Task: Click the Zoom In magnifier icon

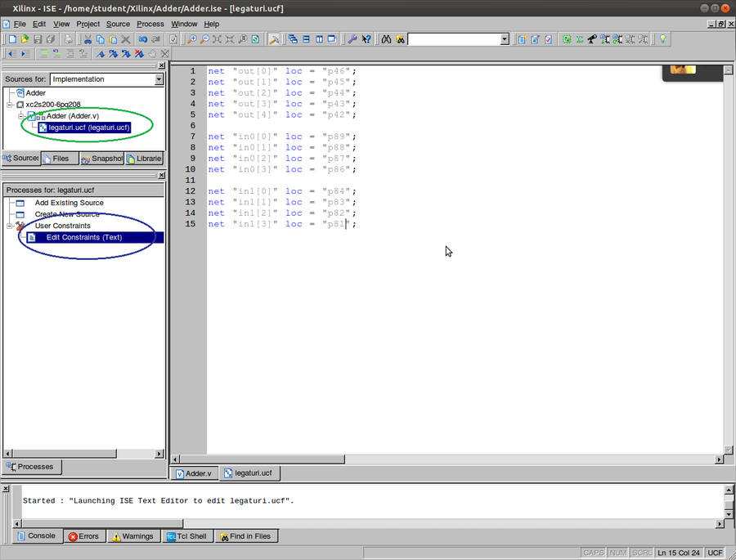Action: click(x=192, y=39)
